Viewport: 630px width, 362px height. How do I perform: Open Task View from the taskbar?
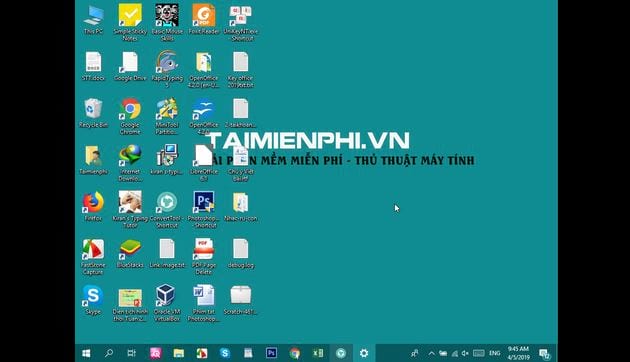click(131, 353)
